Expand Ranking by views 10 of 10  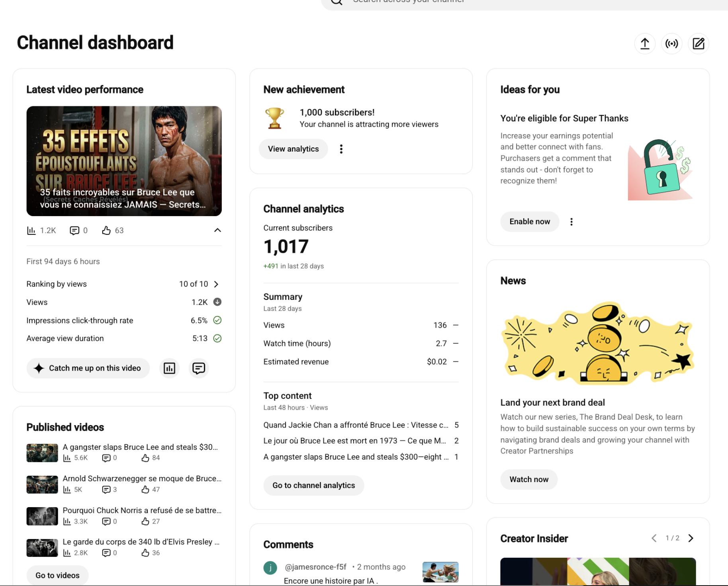point(216,284)
